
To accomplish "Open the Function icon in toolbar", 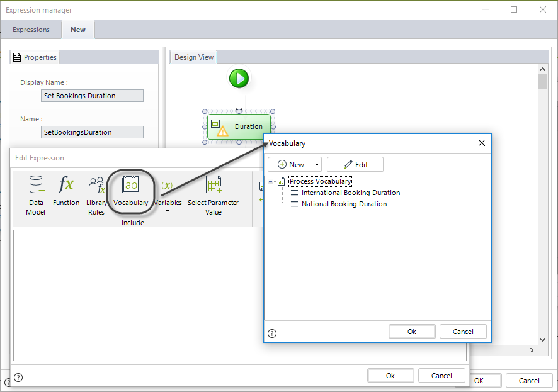I will [x=66, y=185].
